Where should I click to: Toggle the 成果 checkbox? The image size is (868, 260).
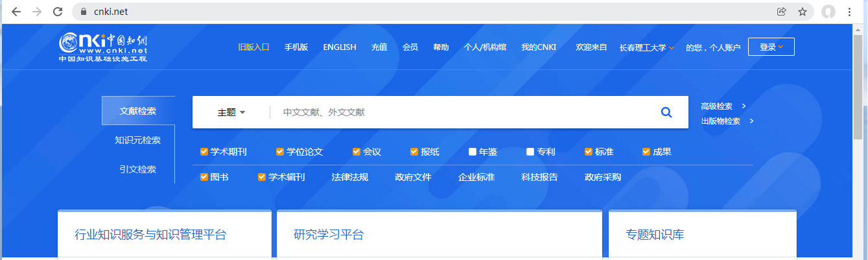click(x=646, y=152)
